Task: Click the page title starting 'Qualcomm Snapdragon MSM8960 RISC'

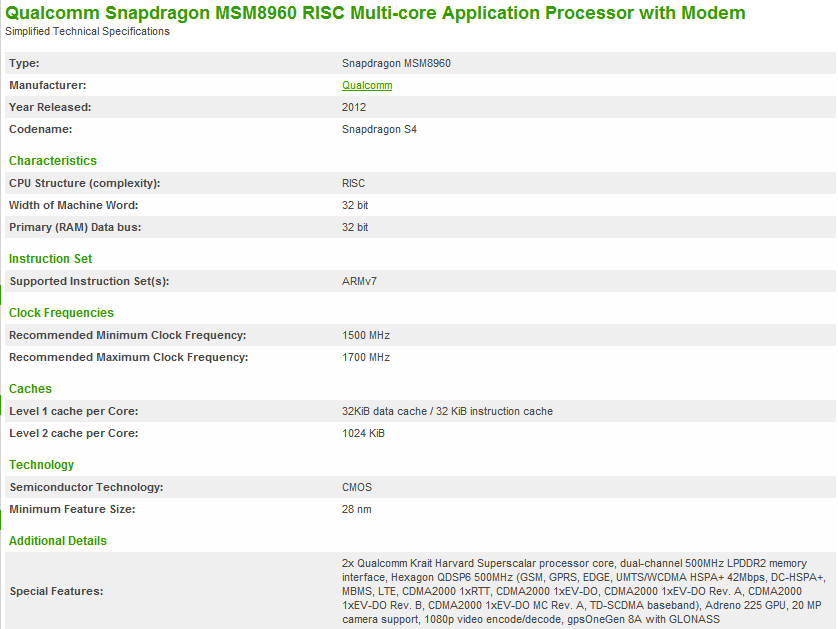Action: [x=375, y=13]
